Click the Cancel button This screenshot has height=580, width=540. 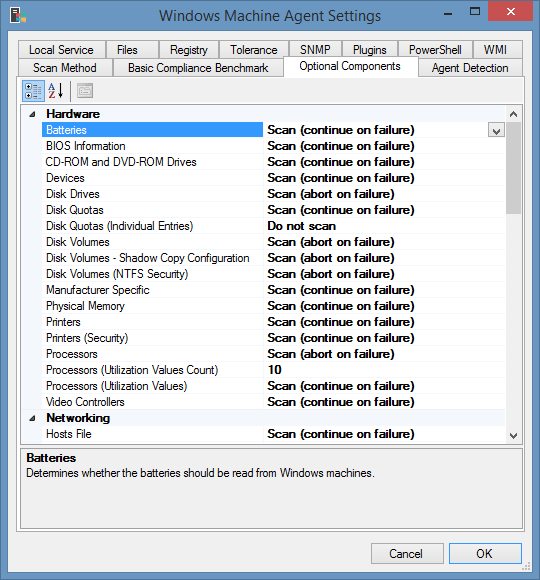pos(407,554)
